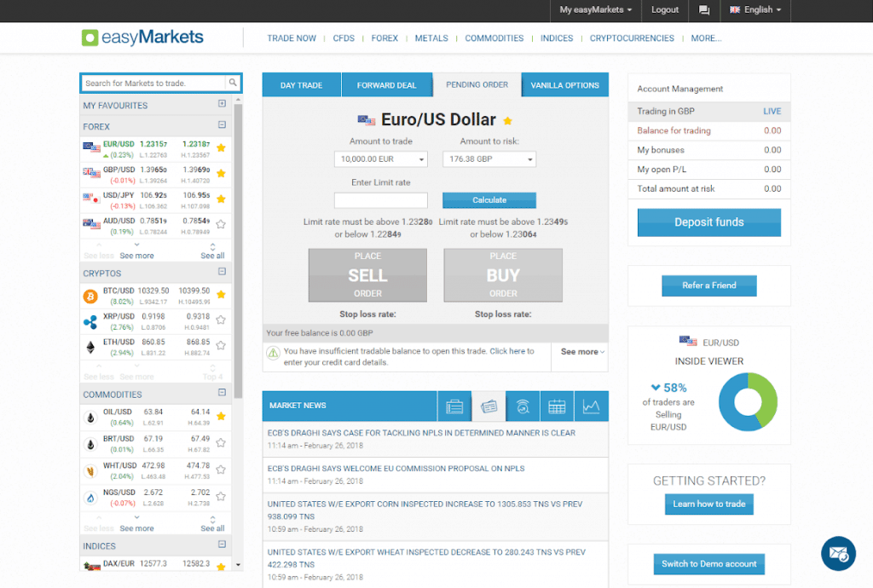This screenshot has width=873, height=588.
Task: Open the chart icon in Market News
Action: pyautogui.click(x=592, y=406)
